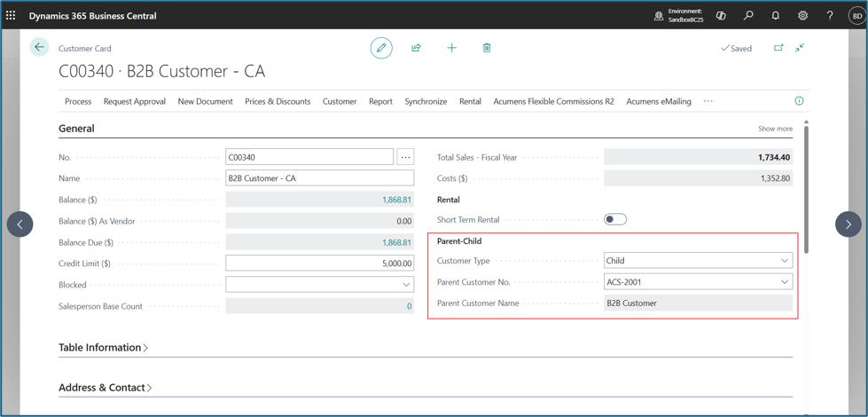The height and width of the screenshot is (417, 868).
Task: Go back with the back arrow
Action: point(39,48)
